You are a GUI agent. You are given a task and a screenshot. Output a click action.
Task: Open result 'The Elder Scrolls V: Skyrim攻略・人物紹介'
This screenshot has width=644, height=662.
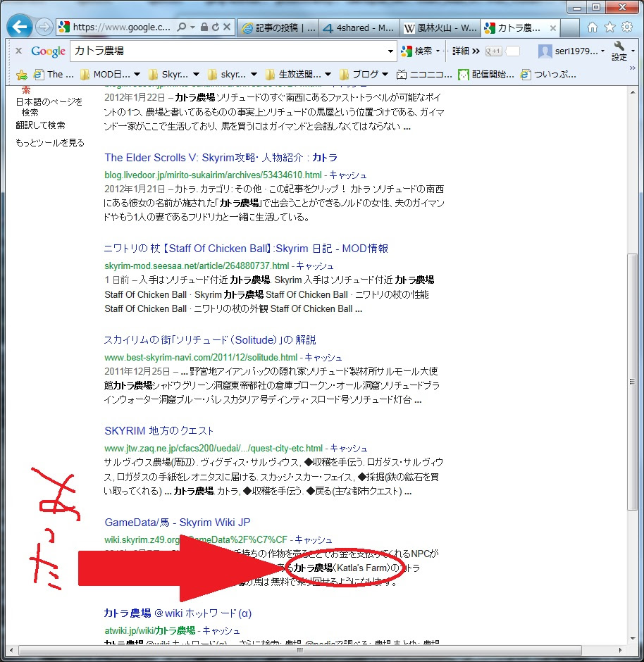coord(221,158)
